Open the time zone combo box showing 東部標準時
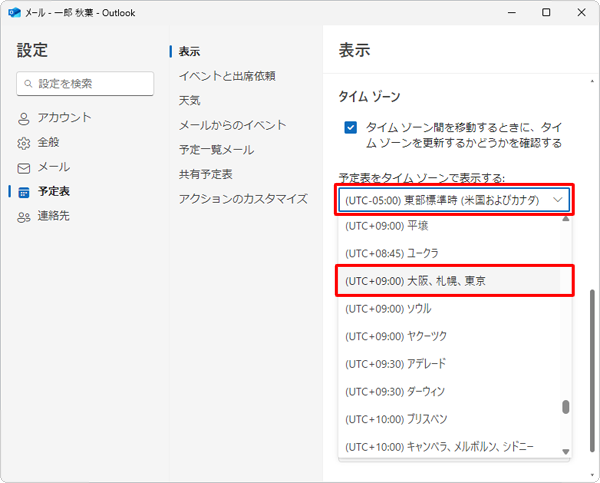Image resolution: width=600 pixels, height=483 pixels. (x=454, y=200)
